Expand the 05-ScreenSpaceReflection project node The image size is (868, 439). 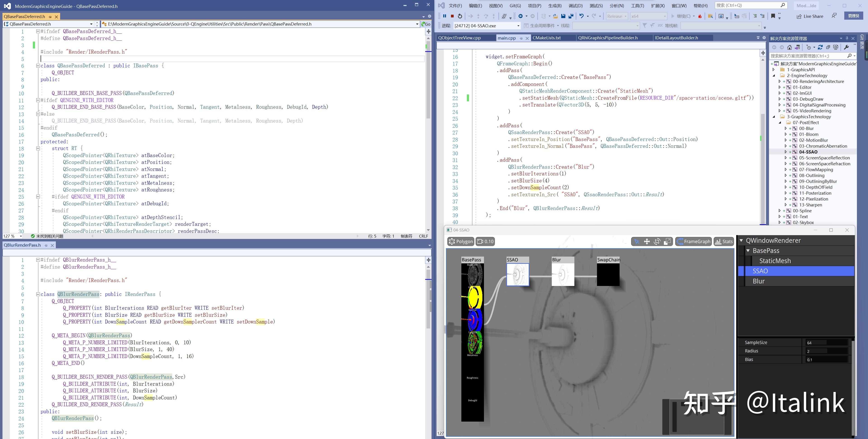click(786, 158)
